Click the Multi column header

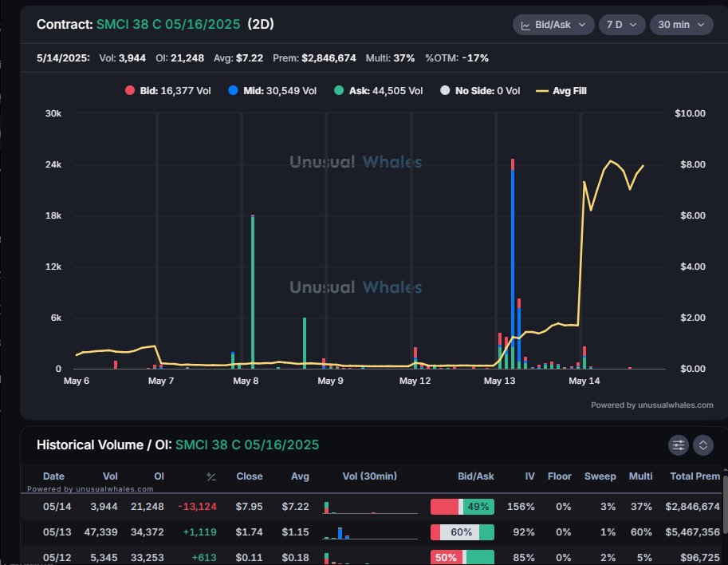(641, 476)
